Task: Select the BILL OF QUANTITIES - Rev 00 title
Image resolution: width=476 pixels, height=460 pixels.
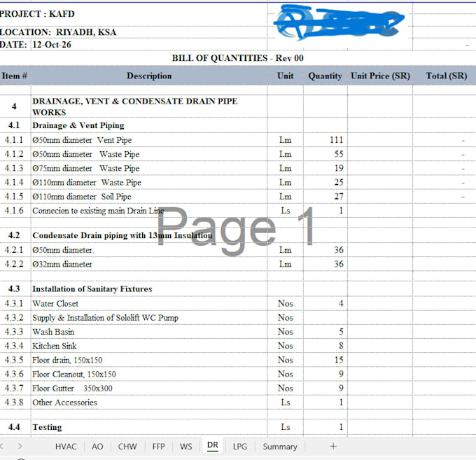Action: click(x=238, y=58)
